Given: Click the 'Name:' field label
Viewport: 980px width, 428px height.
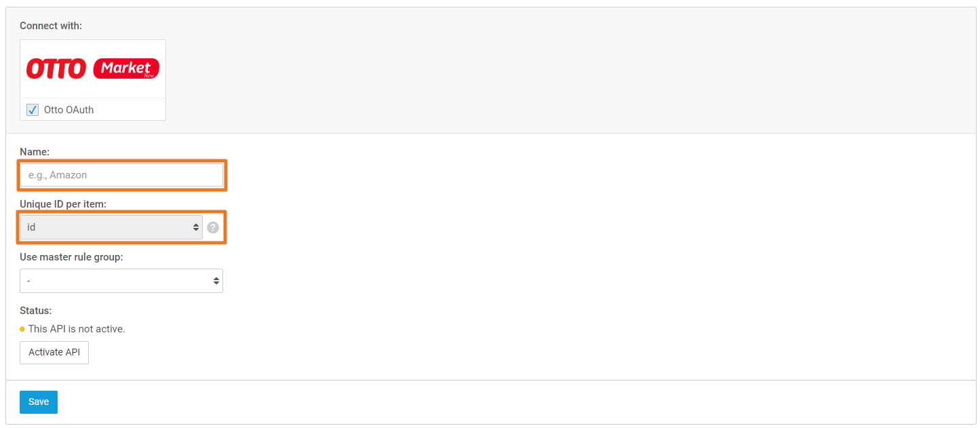Looking at the screenshot, I should [x=35, y=152].
